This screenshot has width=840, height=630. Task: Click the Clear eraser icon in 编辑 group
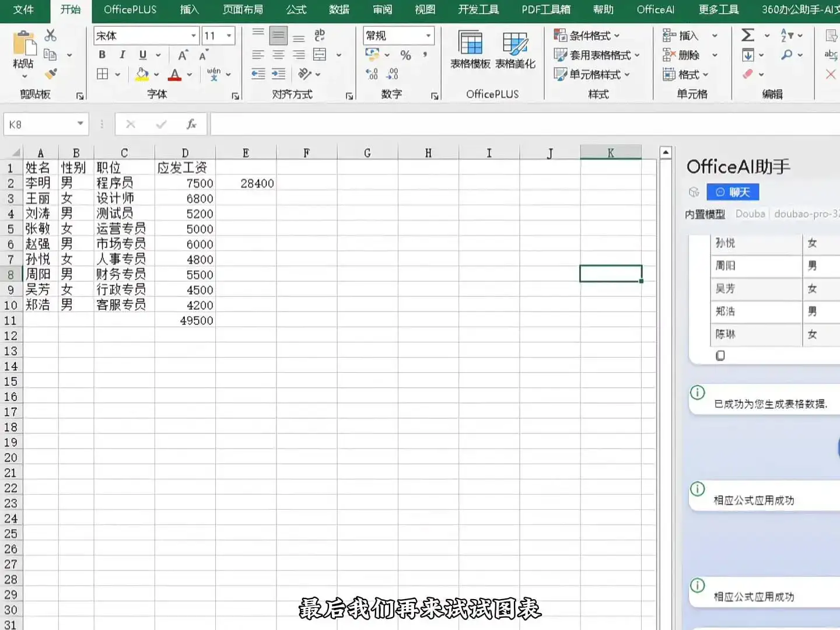click(748, 74)
